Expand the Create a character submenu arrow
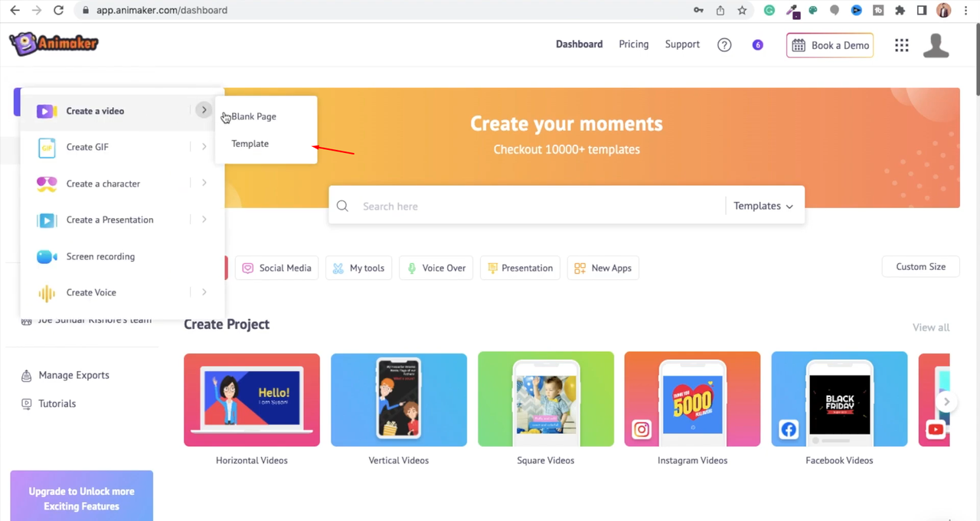The width and height of the screenshot is (980, 521). click(x=204, y=183)
